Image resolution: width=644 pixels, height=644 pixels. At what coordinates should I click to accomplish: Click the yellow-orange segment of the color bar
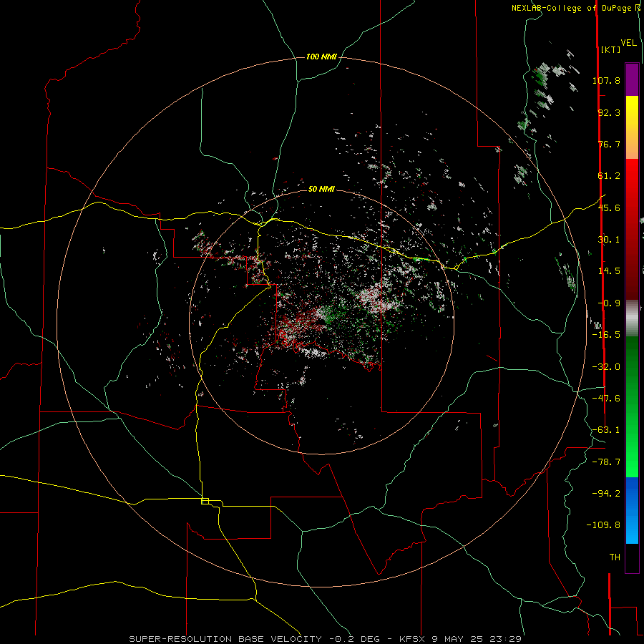(x=632, y=127)
